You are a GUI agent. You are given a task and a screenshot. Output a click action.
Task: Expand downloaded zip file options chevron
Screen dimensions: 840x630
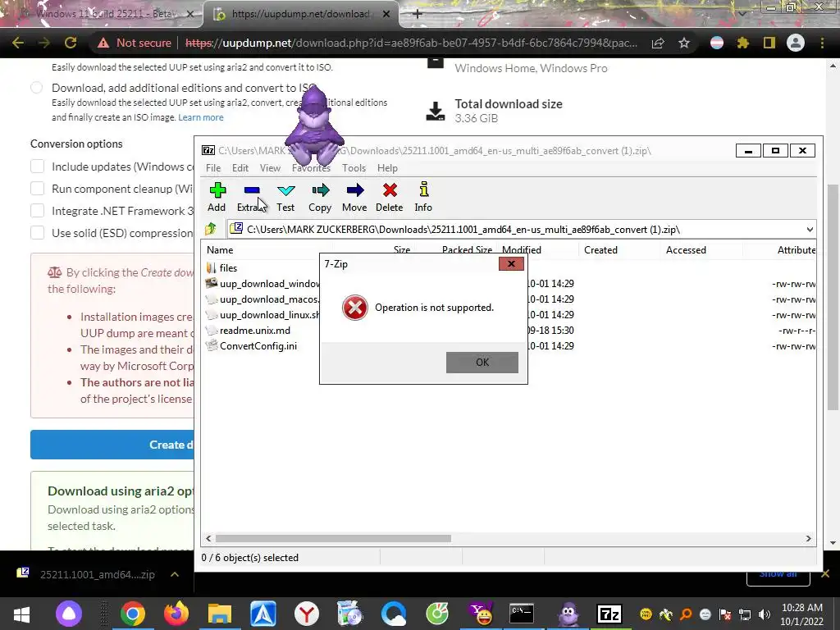(175, 574)
